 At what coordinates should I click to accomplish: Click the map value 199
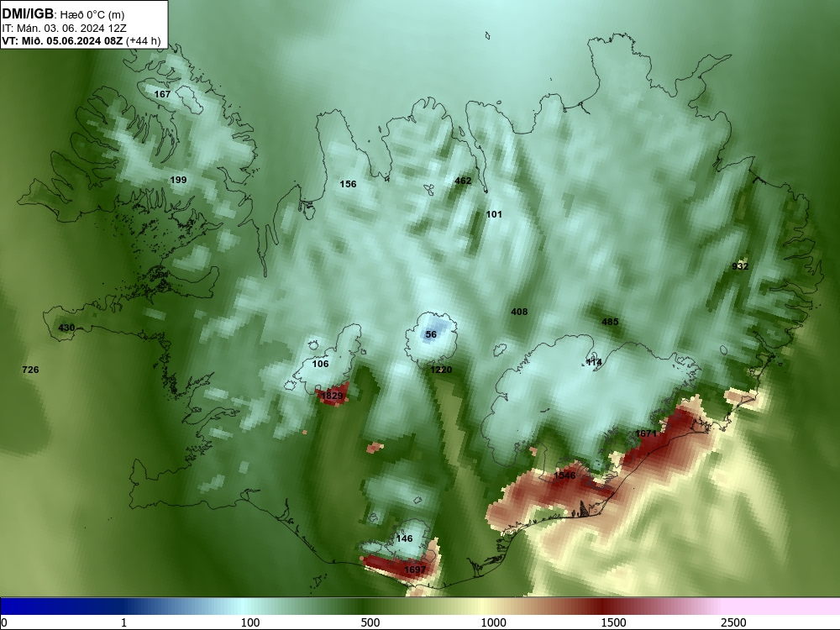coord(178,180)
